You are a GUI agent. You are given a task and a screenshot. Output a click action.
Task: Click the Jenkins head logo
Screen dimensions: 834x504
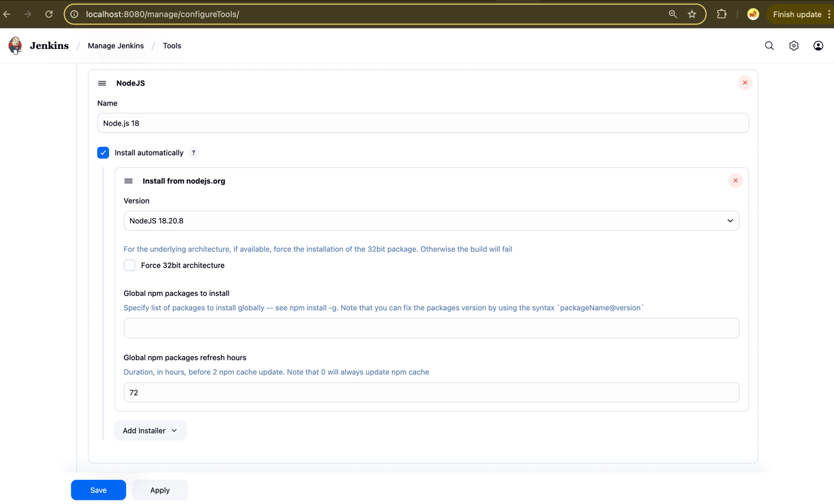15,45
